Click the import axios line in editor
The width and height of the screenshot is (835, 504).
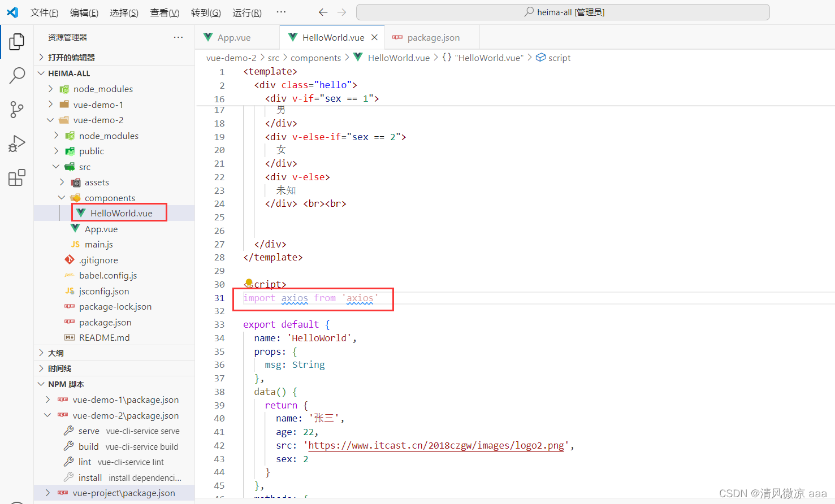311,298
